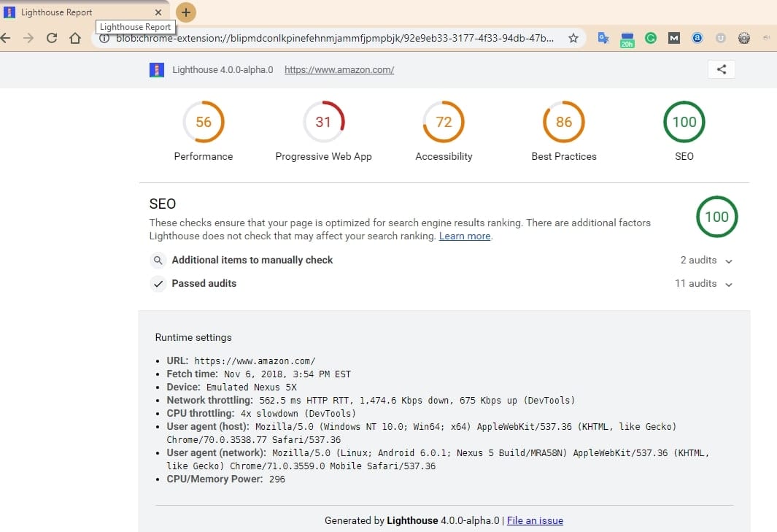Open the Amazon Assistant extension icon
777x532 pixels.
pyautogui.click(x=697, y=37)
